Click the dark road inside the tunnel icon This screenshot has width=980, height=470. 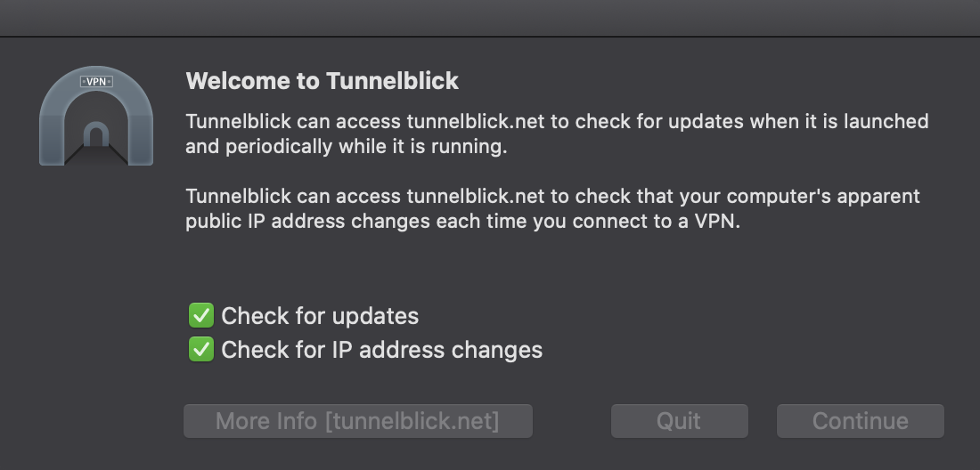click(96, 156)
